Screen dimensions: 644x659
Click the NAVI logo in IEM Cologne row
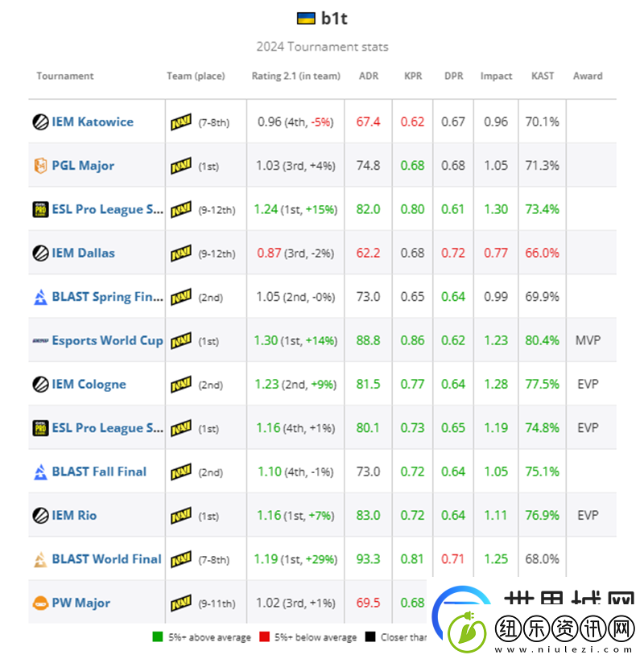[x=181, y=385]
